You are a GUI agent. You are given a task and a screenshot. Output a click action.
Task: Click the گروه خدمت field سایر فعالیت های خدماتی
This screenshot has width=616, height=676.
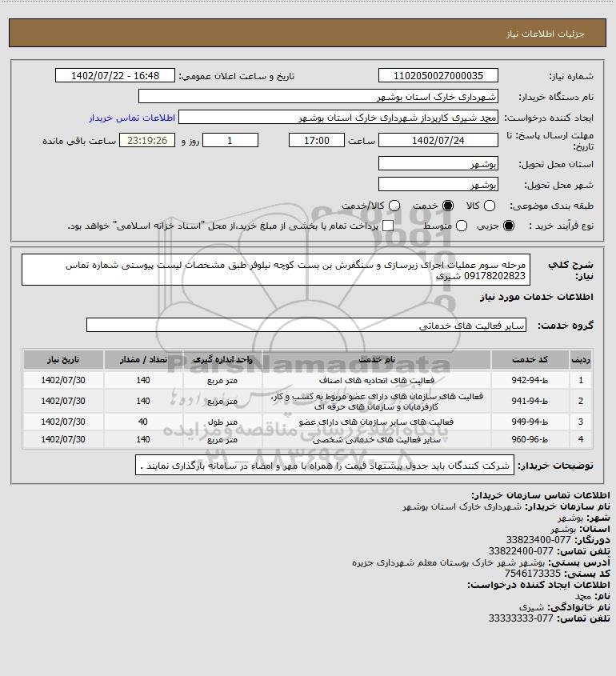click(x=306, y=326)
